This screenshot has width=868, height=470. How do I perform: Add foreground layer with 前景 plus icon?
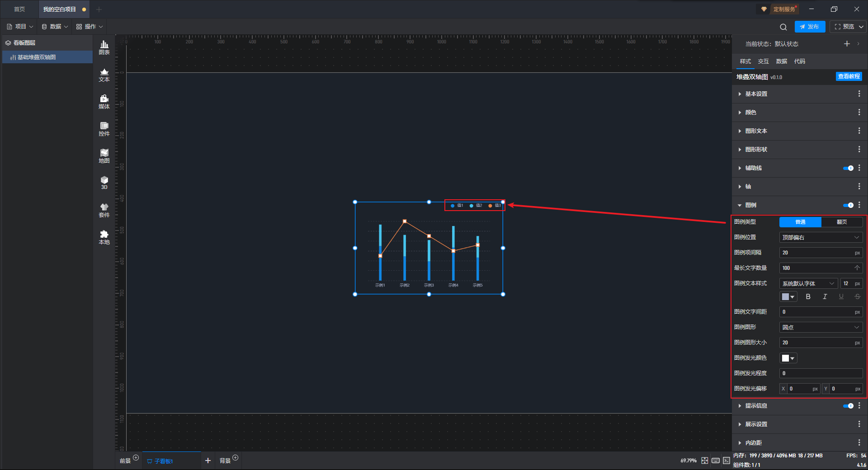136,458
